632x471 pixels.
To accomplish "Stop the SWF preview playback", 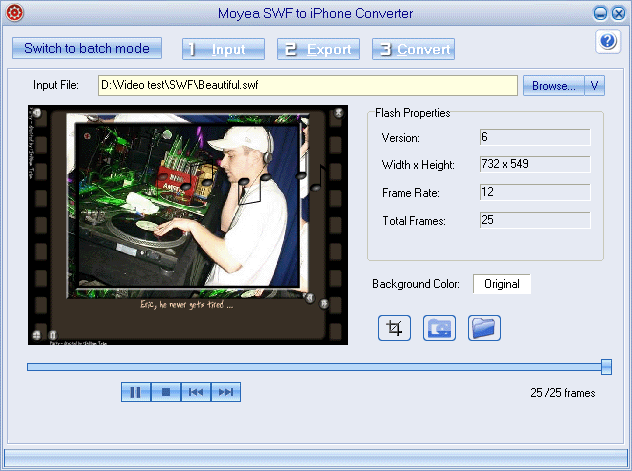I will (x=166, y=392).
